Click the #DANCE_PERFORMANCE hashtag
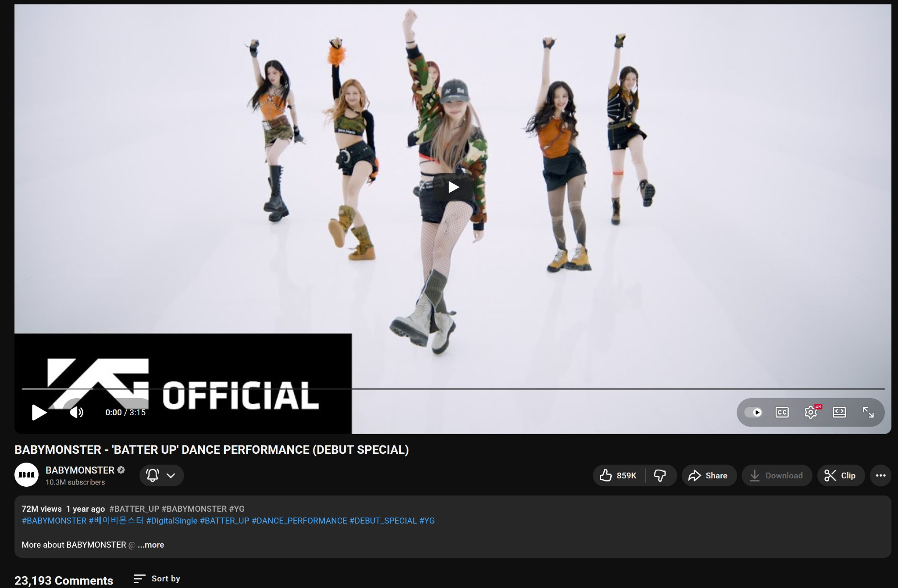The width and height of the screenshot is (898, 588). 299,520
